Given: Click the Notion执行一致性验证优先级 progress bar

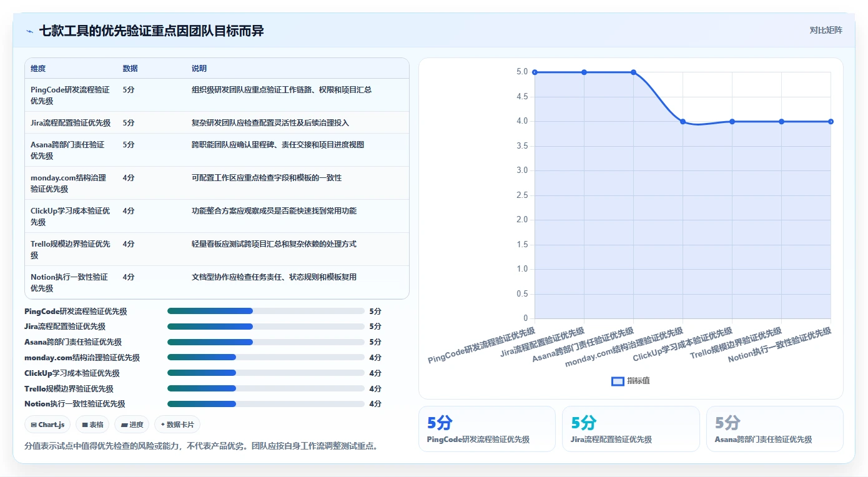Looking at the screenshot, I should click(266, 404).
